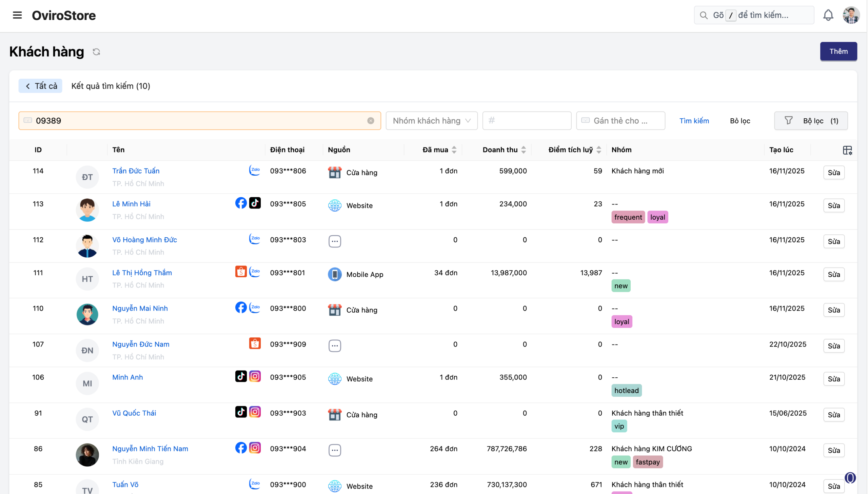Click the Thêm button
Image resolution: width=868 pixels, height=494 pixels.
pyautogui.click(x=838, y=52)
